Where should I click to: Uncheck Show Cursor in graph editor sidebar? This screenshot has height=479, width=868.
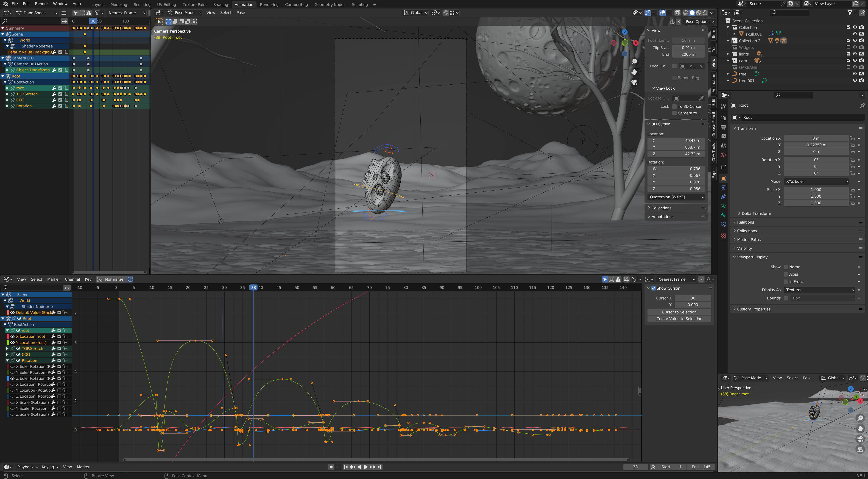653,288
